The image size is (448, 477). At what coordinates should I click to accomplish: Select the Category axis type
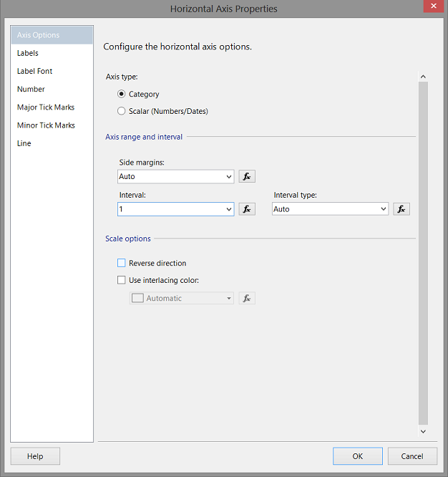122,94
